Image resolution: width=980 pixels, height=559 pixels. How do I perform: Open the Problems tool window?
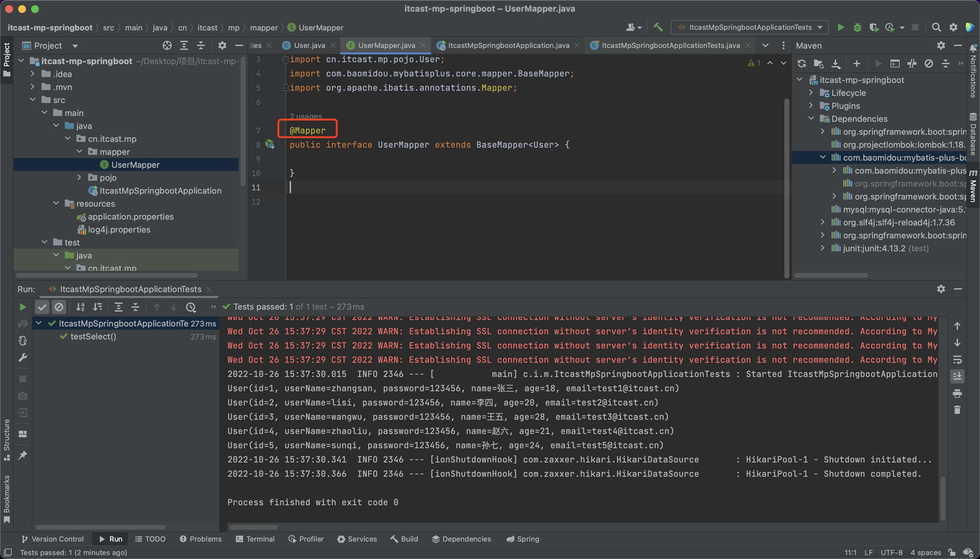(x=201, y=539)
